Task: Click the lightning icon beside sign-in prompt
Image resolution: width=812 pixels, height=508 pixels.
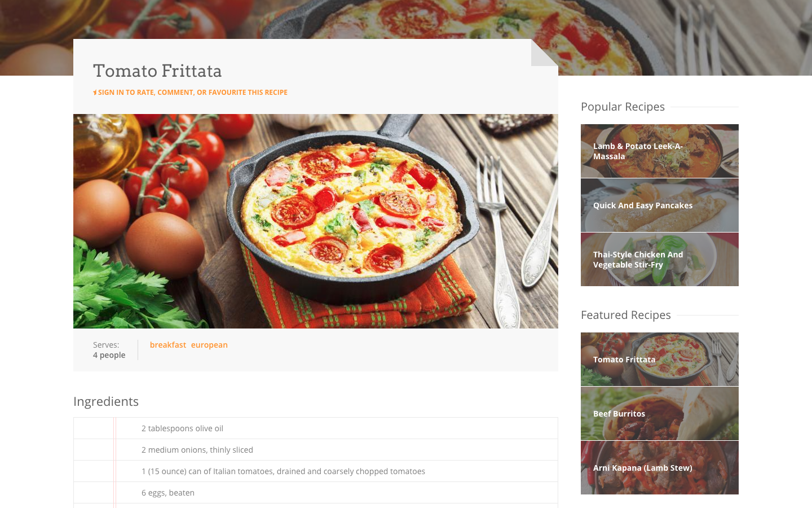Action: click(95, 93)
